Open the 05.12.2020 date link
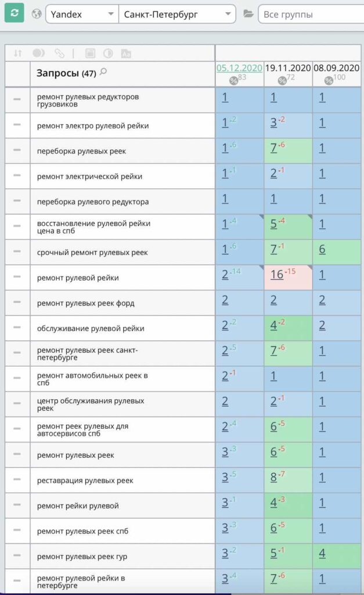Screen dimensions: 364x595 pos(239,68)
